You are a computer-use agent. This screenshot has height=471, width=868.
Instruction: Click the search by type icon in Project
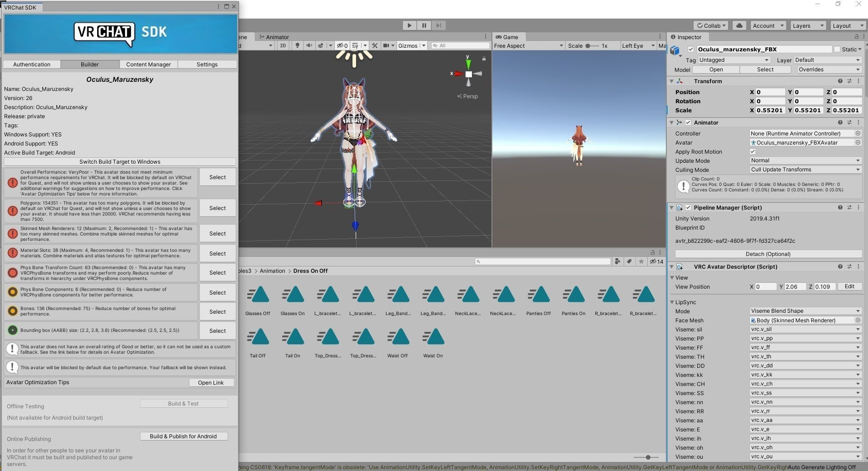[617, 261]
